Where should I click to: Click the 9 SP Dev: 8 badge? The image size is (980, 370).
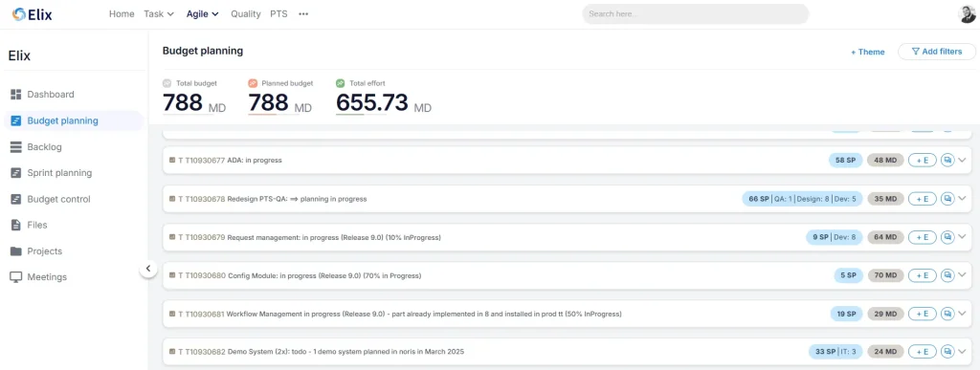(835, 237)
